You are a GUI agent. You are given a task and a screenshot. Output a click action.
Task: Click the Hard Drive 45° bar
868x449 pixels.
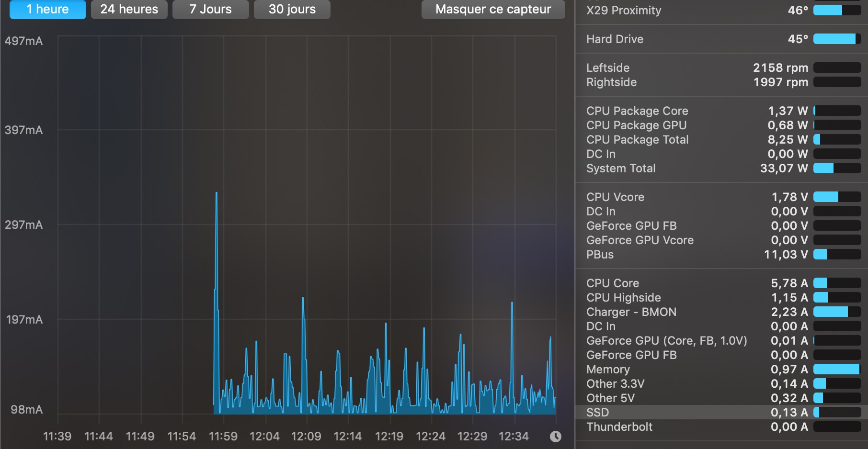coord(837,39)
